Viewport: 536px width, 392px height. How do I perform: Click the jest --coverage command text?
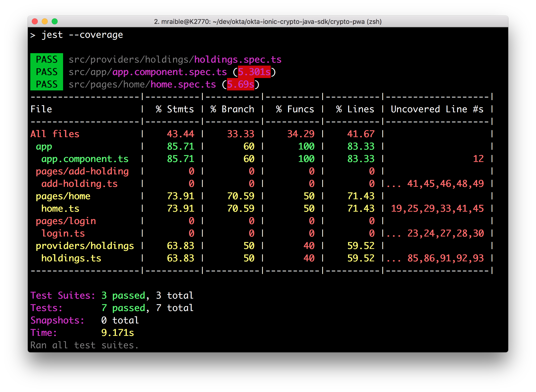click(82, 35)
